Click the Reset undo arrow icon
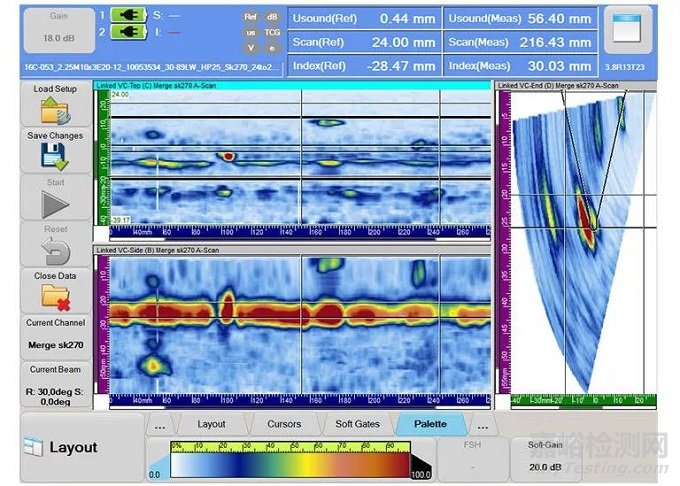Screen dimensions: 680x486 point(56,251)
